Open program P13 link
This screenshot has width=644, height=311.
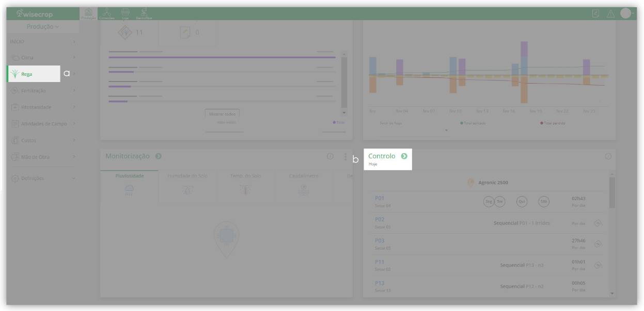coord(380,283)
